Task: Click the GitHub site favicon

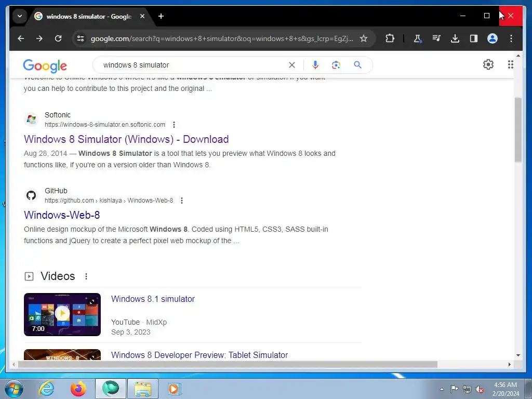Action: tap(31, 195)
